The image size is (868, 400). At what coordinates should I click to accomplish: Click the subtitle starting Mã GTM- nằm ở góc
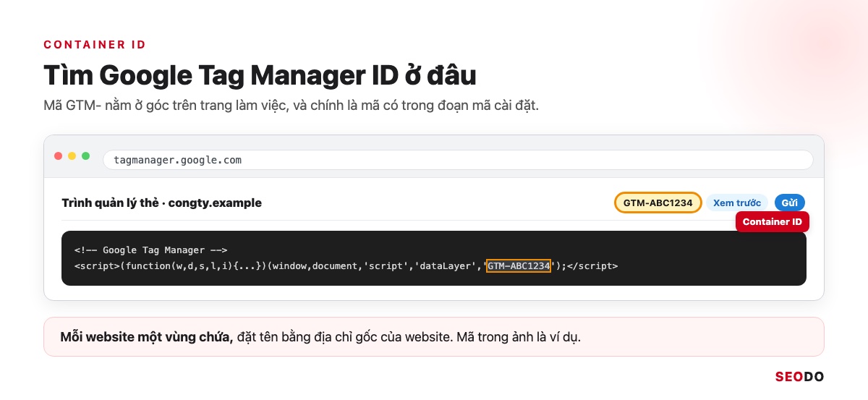292,106
